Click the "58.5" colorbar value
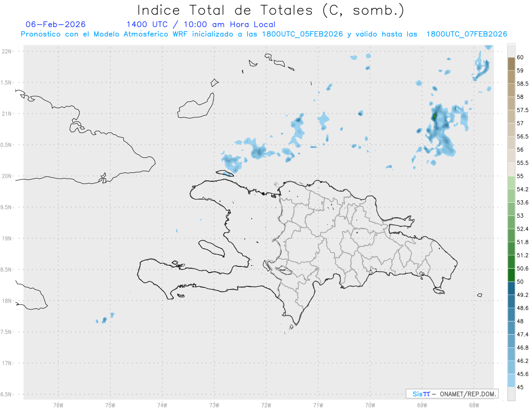Image resolution: width=532 pixels, height=411 pixels. [x=522, y=84]
